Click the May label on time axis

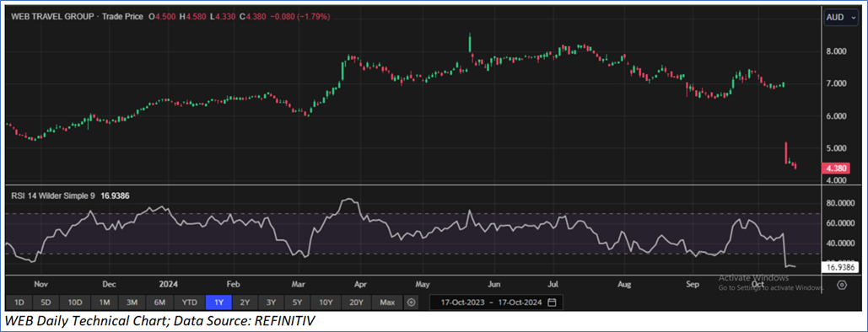click(x=423, y=285)
